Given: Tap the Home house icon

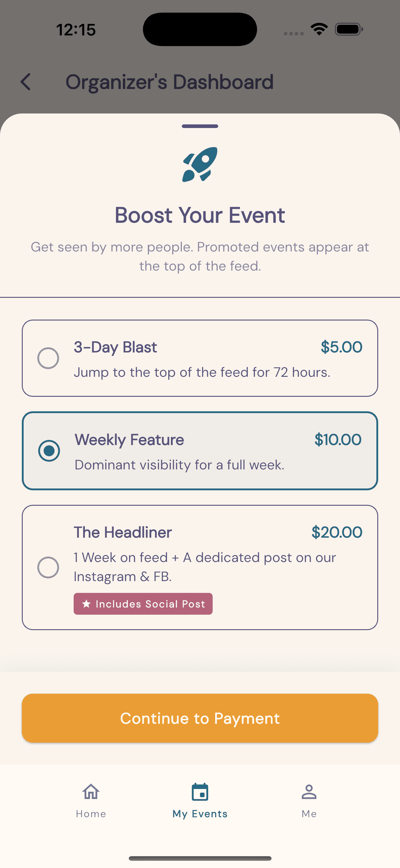Looking at the screenshot, I should pos(91,791).
